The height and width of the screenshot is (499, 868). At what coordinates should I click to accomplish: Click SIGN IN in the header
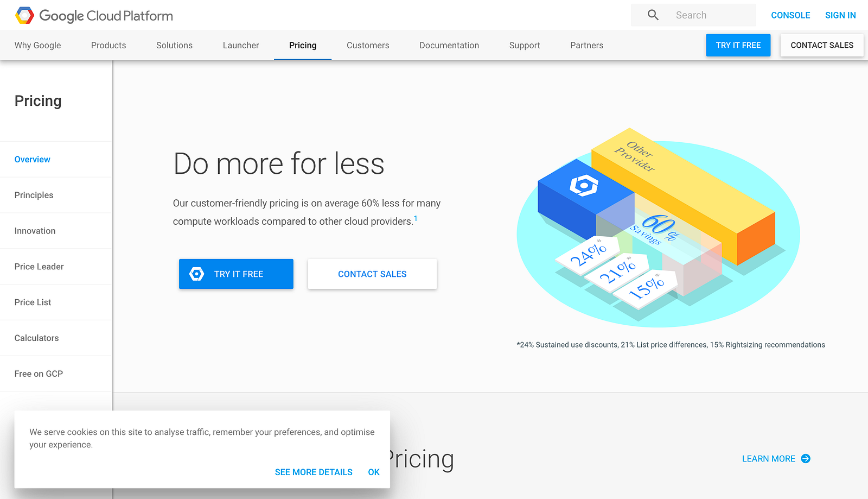pyautogui.click(x=840, y=15)
